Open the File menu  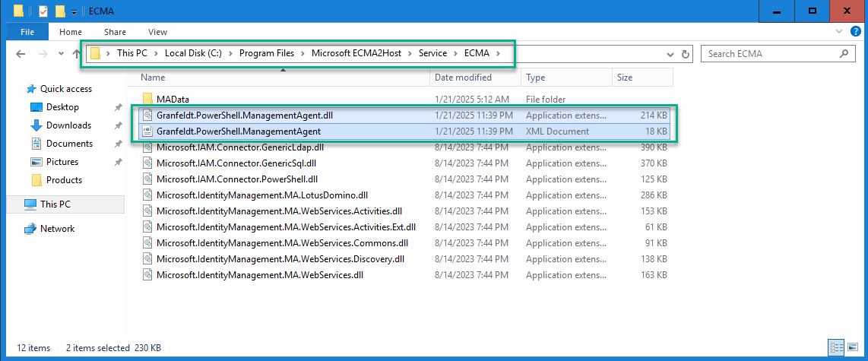tap(27, 32)
